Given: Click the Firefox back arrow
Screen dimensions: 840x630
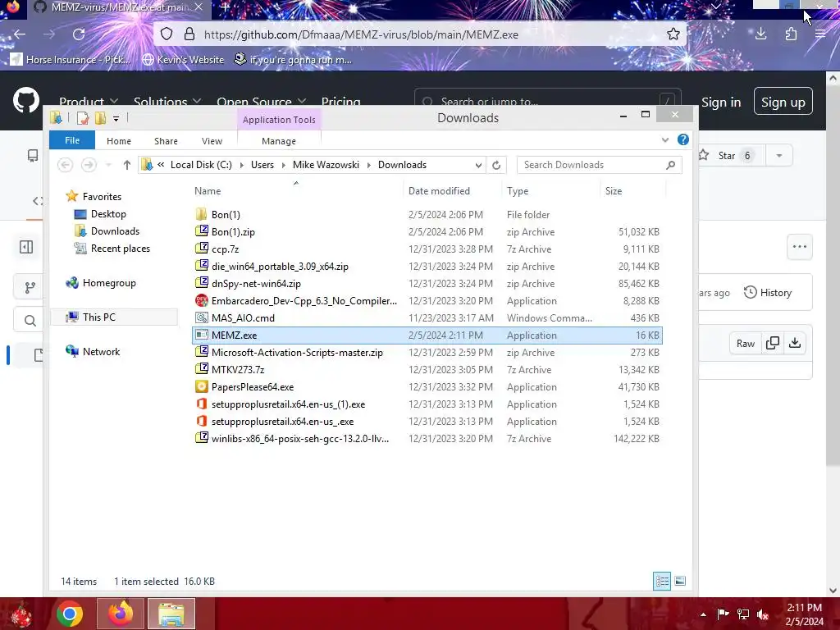Looking at the screenshot, I should [x=20, y=34].
